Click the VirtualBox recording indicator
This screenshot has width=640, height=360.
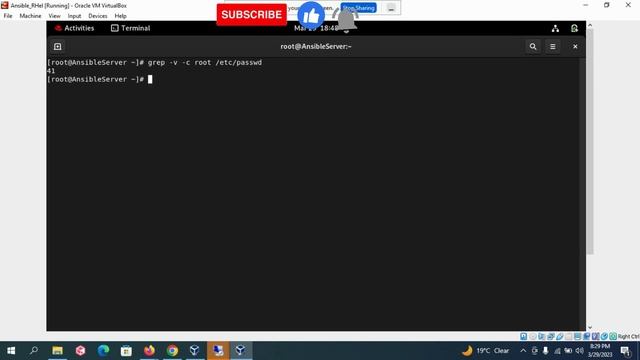coord(587,336)
